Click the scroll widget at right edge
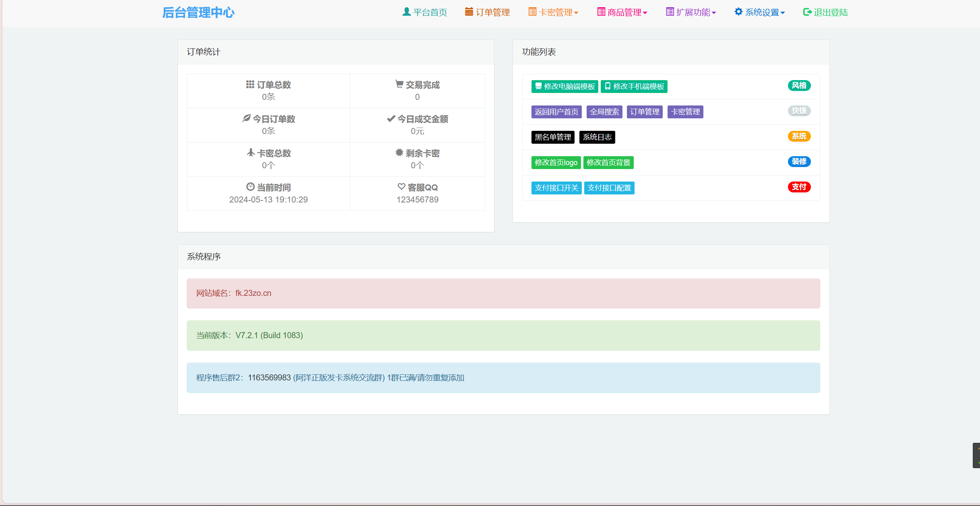The width and height of the screenshot is (980, 506). pyautogui.click(x=976, y=455)
